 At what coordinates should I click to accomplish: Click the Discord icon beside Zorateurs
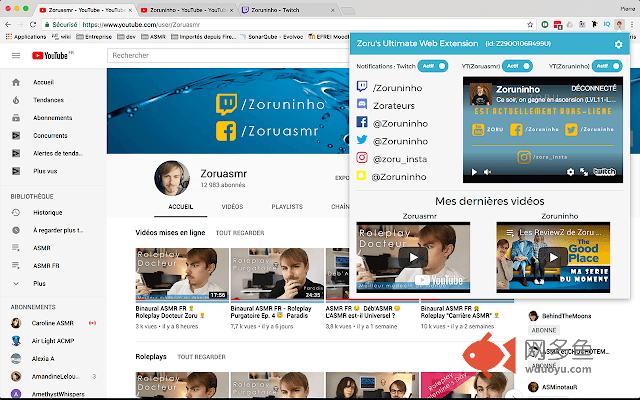coord(362,104)
